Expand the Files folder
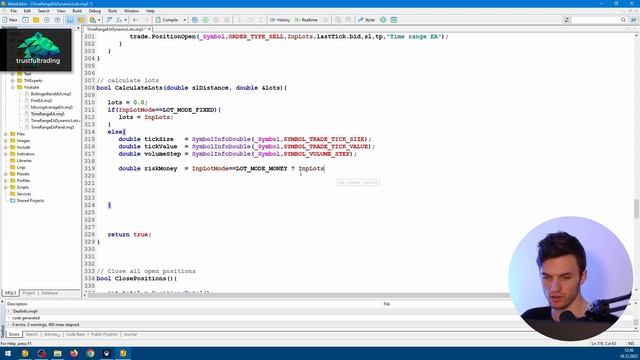Image resolution: width=640 pixels, height=360 pixels. (x=6, y=134)
